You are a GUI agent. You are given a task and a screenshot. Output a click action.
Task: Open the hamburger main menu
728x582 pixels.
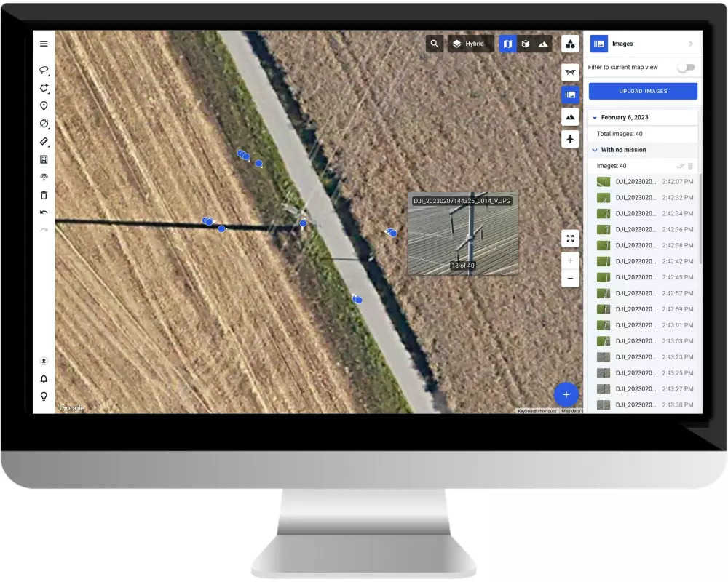coord(44,44)
